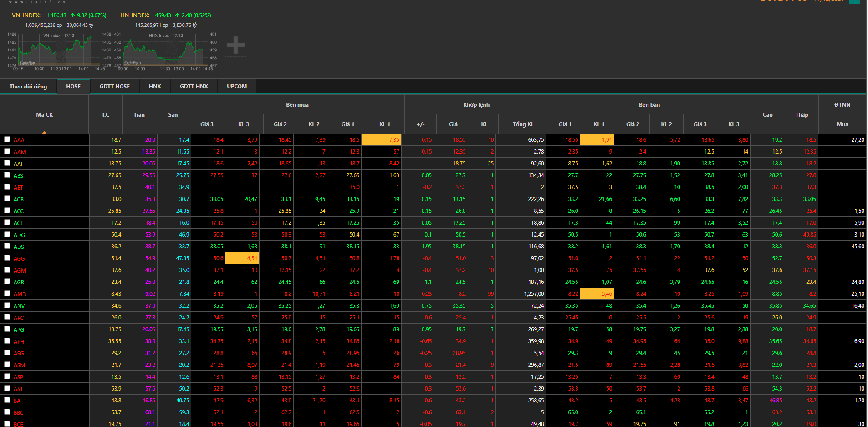Click ADS foreign buy value 45,60
Image resolution: width=868 pixels, height=427 pixels.
pos(858,247)
